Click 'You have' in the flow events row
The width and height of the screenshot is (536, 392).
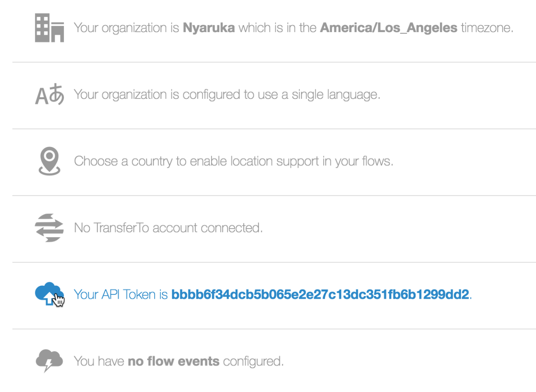coord(99,361)
